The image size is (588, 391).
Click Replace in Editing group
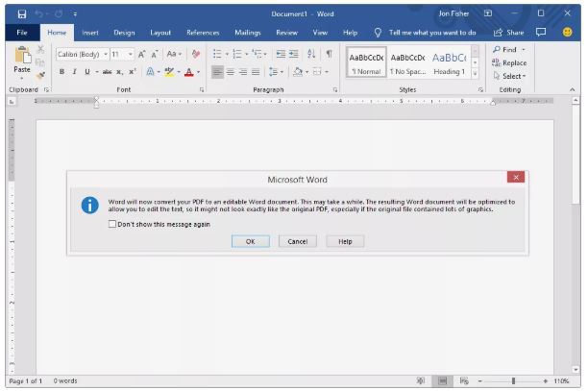(509, 62)
